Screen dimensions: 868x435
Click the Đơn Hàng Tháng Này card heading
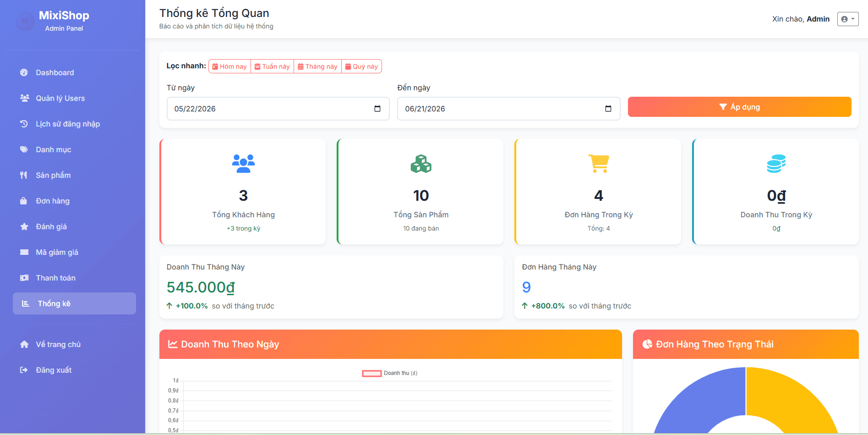(559, 267)
